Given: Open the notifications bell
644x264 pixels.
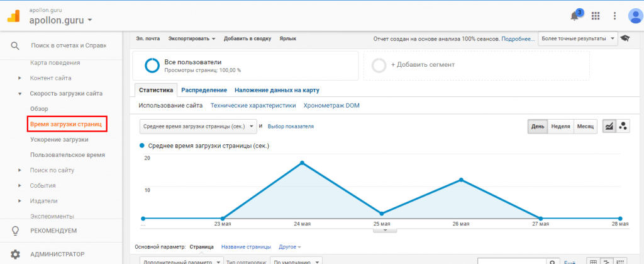Looking at the screenshot, I should pyautogui.click(x=575, y=16).
